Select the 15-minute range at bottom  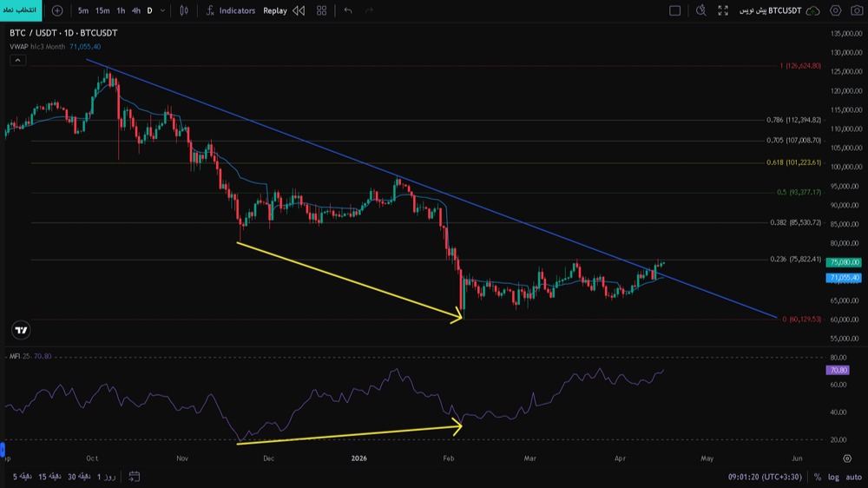tap(49, 477)
